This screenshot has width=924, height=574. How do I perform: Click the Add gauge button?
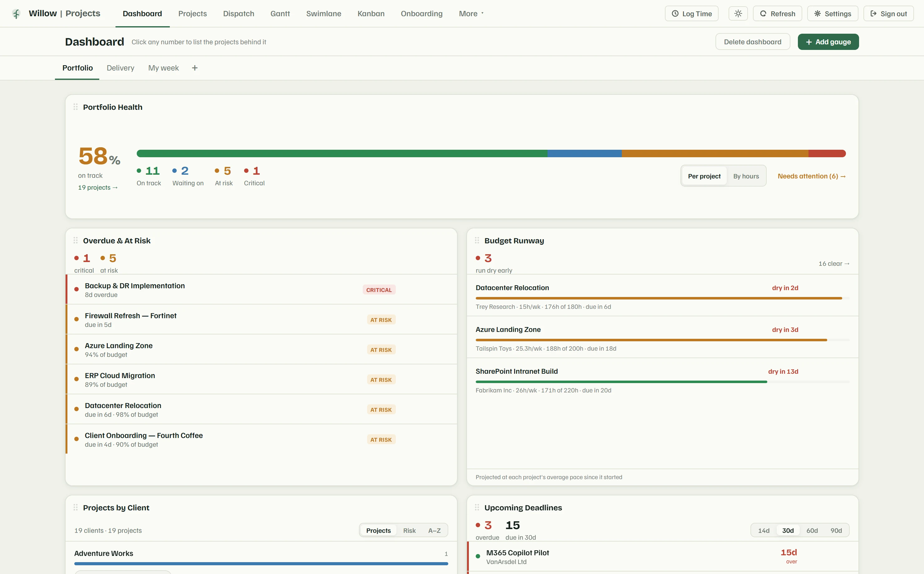point(828,42)
